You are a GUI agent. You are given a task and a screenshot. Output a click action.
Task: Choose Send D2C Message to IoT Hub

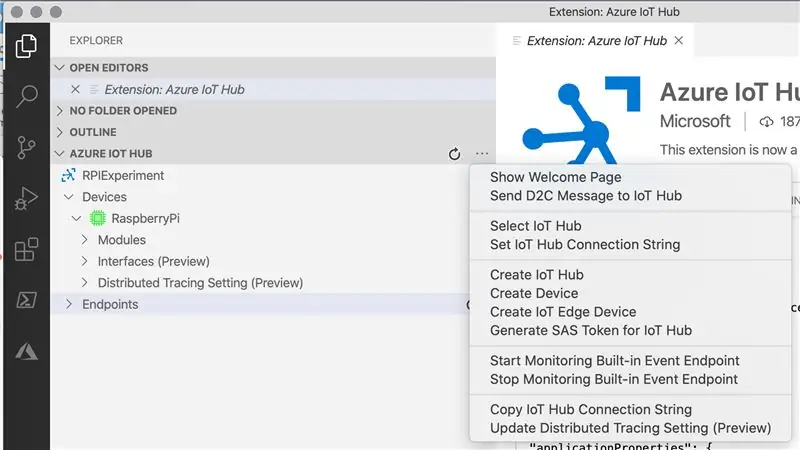coord(586,195)
